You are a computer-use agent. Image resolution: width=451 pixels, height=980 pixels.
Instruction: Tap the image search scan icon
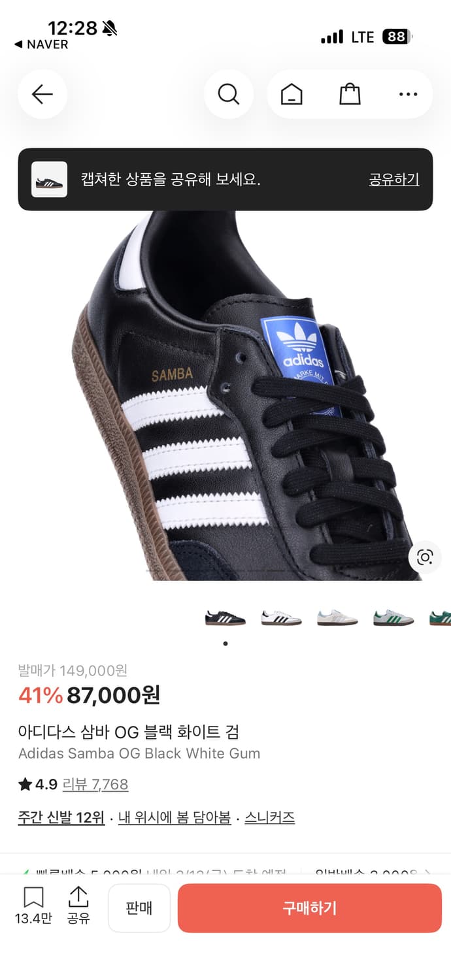click(x=425, y=557)
